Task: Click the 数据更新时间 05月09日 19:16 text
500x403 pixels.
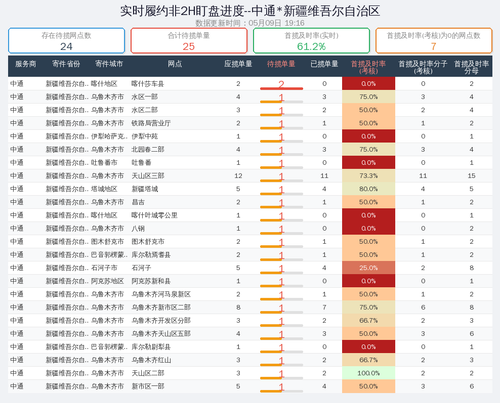Action: pyautogui.click(x=250, y=23)
